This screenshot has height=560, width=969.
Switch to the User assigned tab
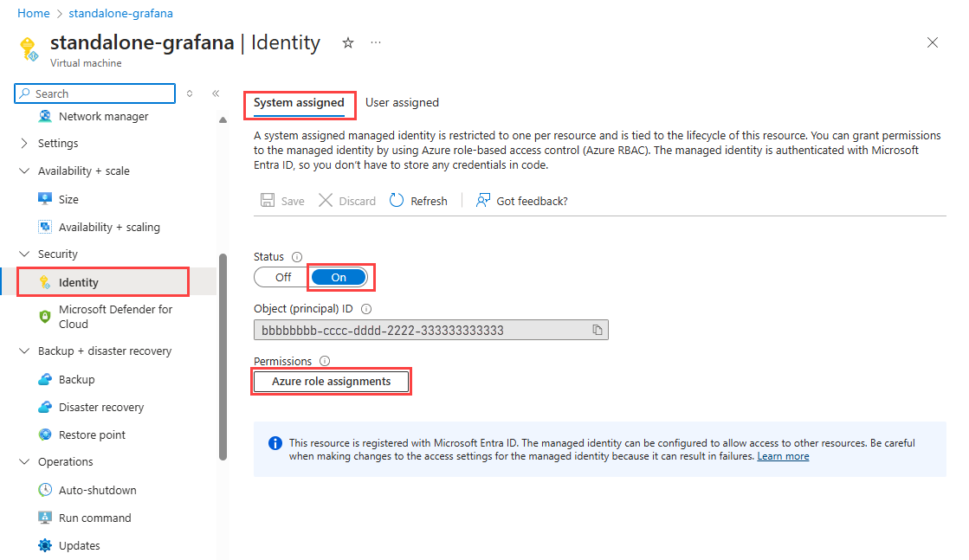402,102
